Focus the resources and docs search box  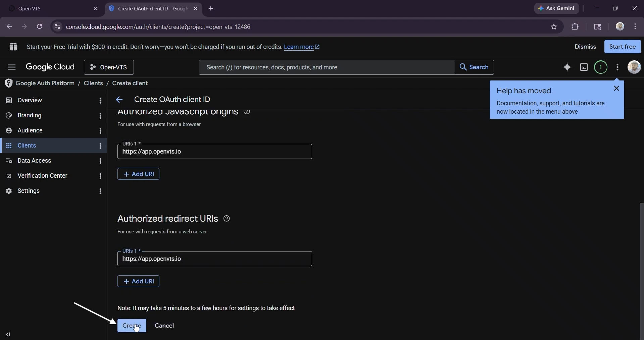click(327, 67)
